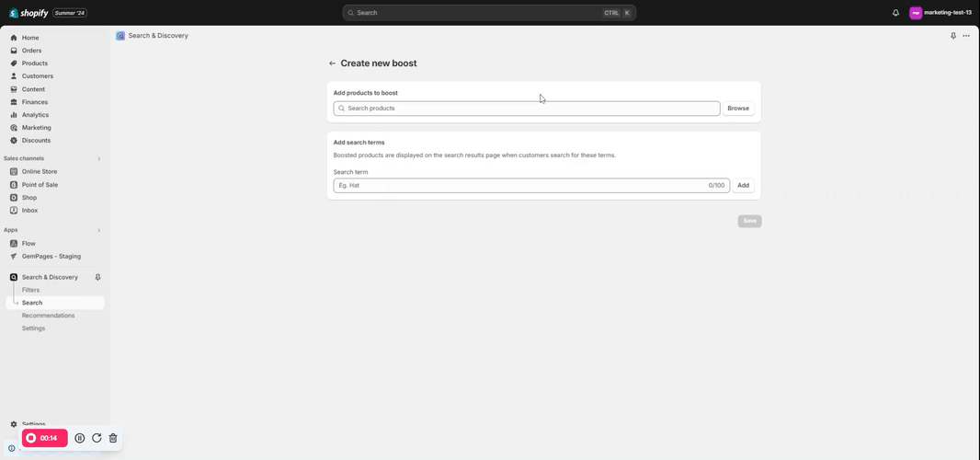
Task: Click the Products tag icon
Action: tap(14, 63)
